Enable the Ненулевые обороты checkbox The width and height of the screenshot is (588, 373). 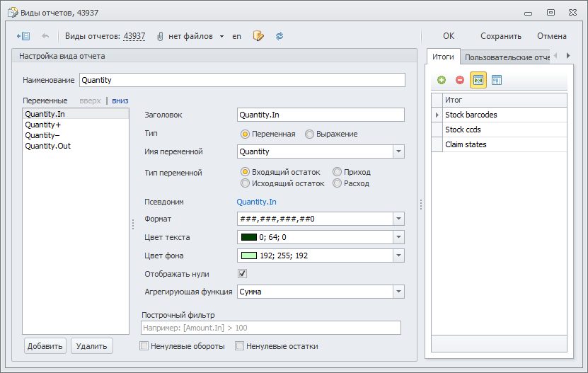(144, 346)
